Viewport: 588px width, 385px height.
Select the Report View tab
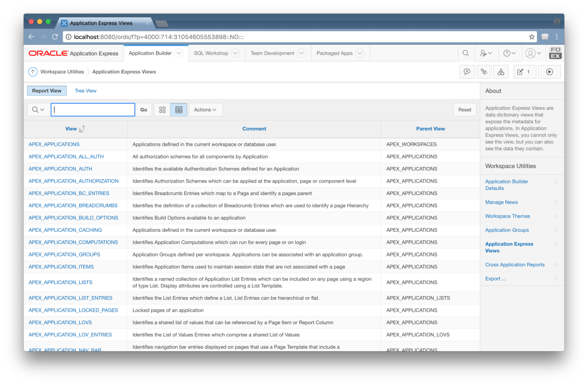47,91
